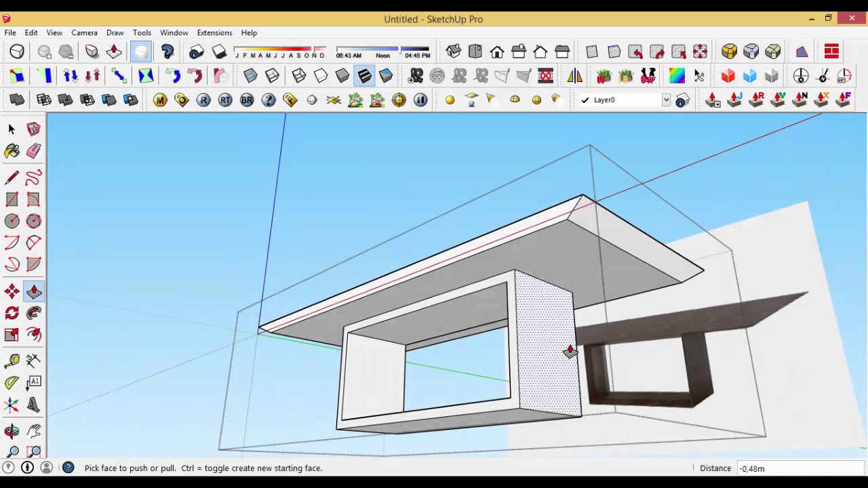Screen dimensions: 868x488
Task: Click the Mirror selection icon
Action: tap(574, 76)
